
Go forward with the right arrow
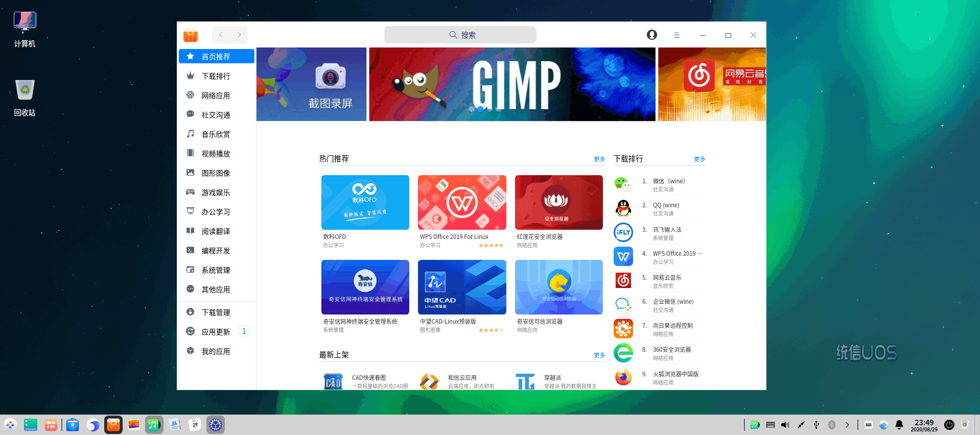pos(239,35)
